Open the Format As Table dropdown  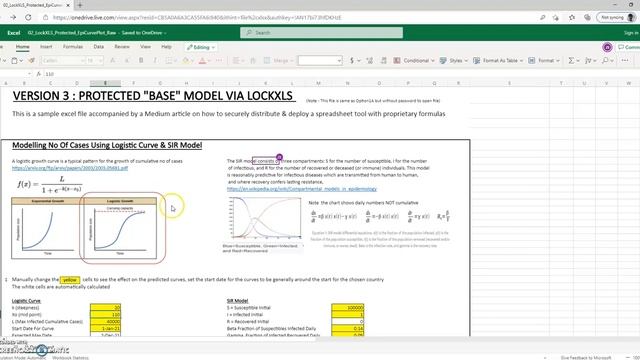tap(499, 60)
